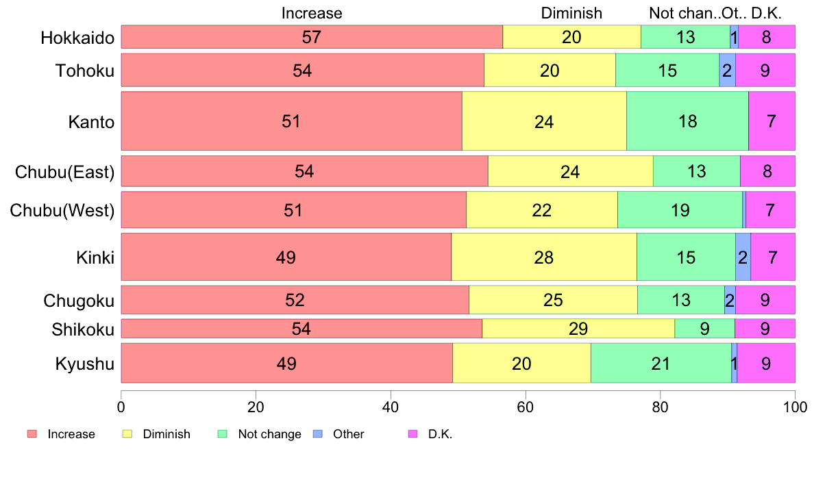The height and width of the screenshot is (504, 814).
Task: Click the Diminish column header above bars
Action: (571, 13)
